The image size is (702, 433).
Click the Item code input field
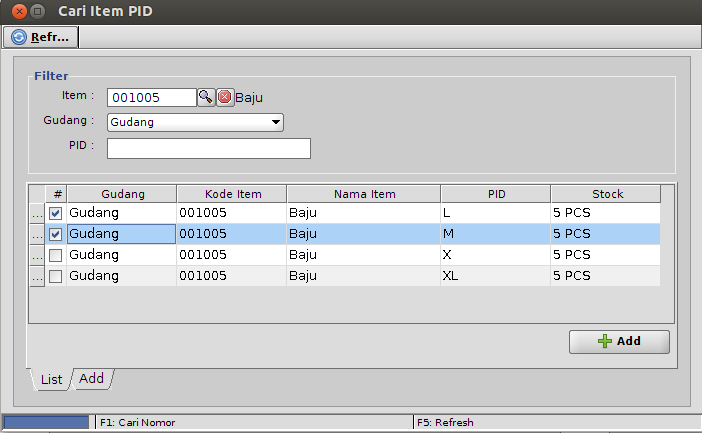(x=151, y=97)
